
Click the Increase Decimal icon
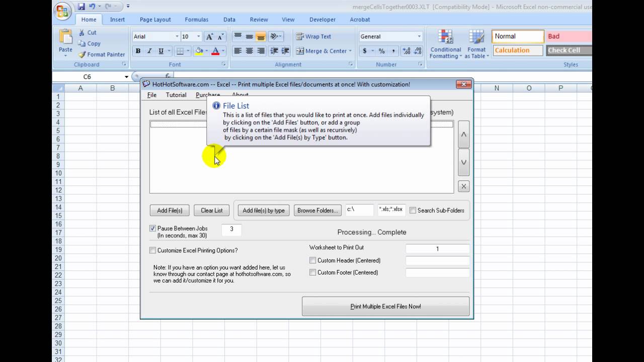coord(407,51)
